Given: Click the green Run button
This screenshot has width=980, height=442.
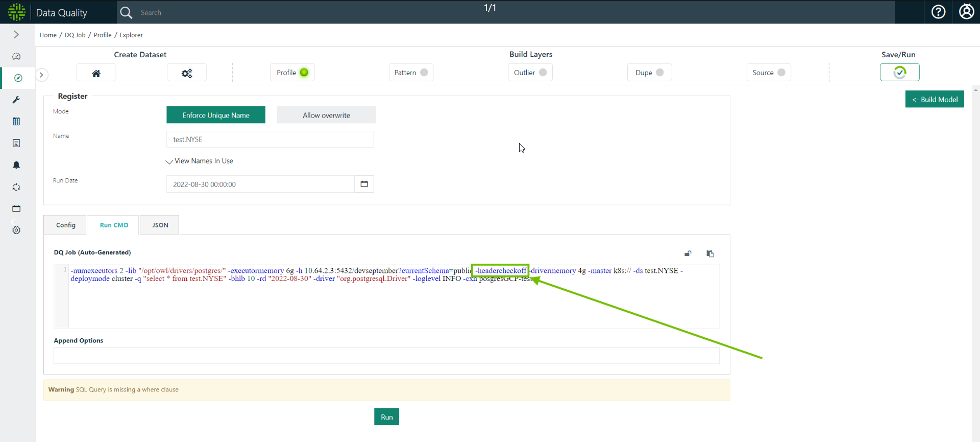Looking at the screenshot, I should click(x=386, y=417).
